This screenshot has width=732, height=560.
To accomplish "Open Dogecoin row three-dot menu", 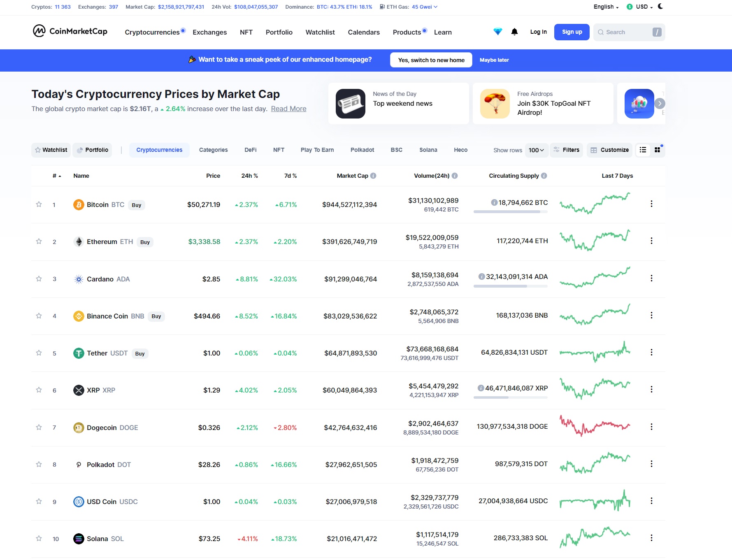I will coord(651,427).
